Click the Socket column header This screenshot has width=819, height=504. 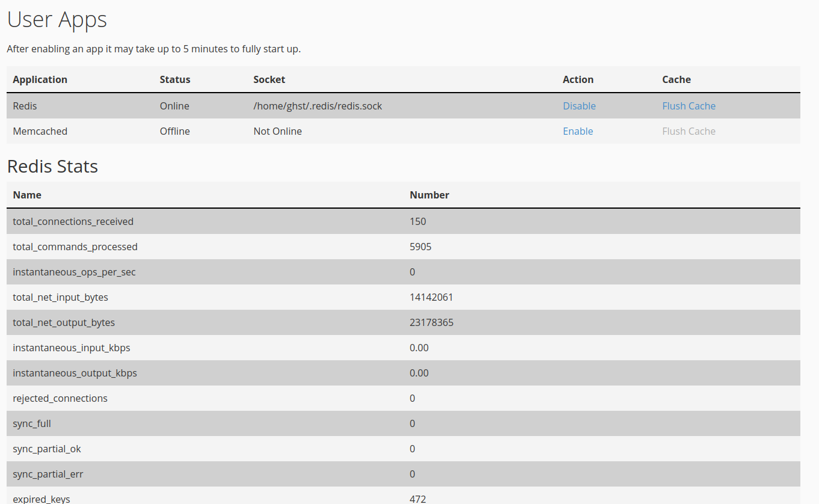(269, 79)
